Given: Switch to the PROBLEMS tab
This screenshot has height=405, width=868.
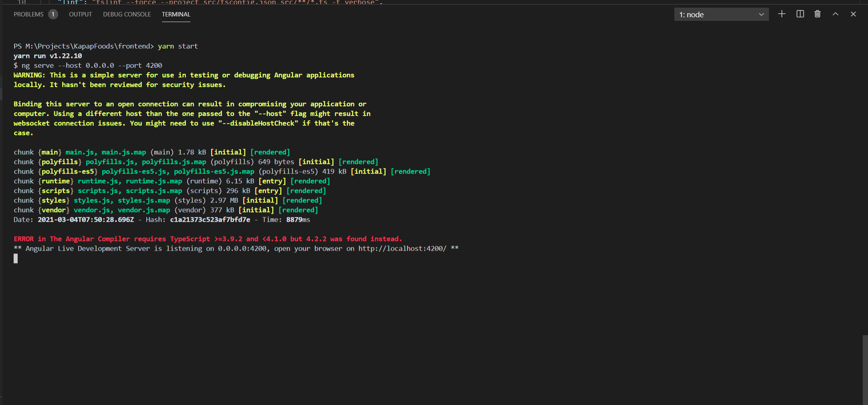Looking at the screenshot, I should point(28,14).
